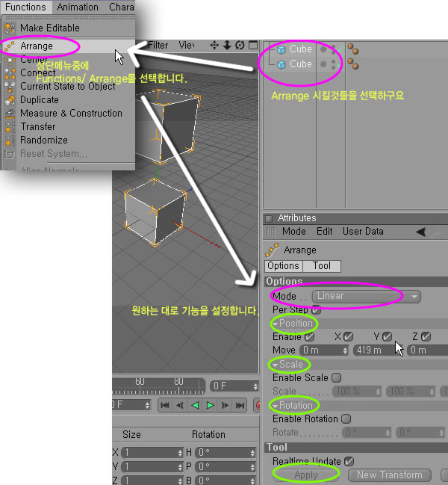Click the Randomize menu item icon

10,140
